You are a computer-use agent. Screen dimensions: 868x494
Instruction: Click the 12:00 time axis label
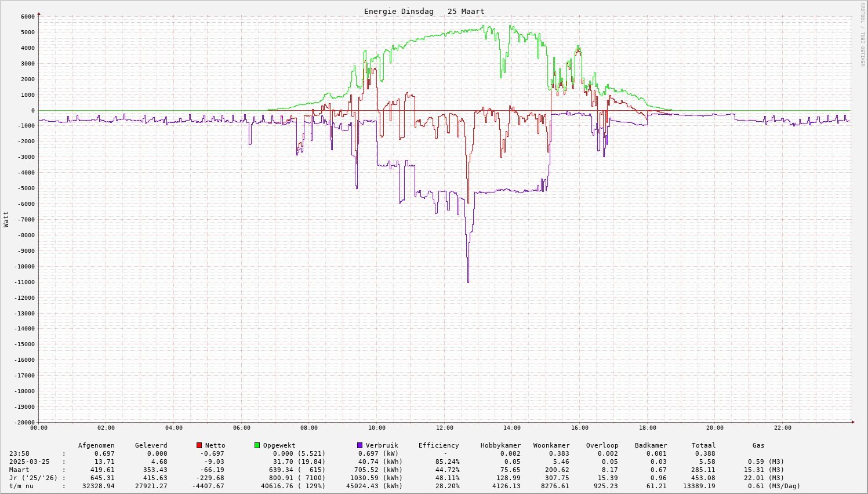coord(444,428)
